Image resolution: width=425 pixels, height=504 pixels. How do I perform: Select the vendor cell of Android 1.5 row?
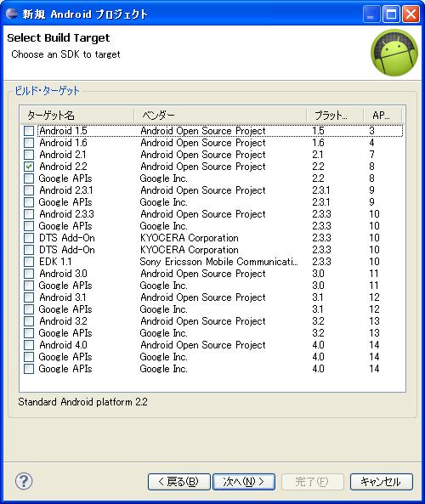pos(203,131)
